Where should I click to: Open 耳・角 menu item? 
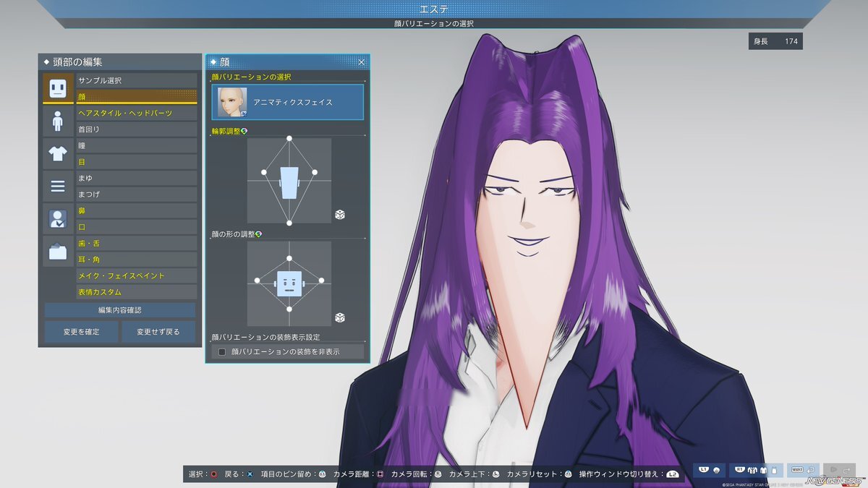pyautogui.click(x=137, y=260)
